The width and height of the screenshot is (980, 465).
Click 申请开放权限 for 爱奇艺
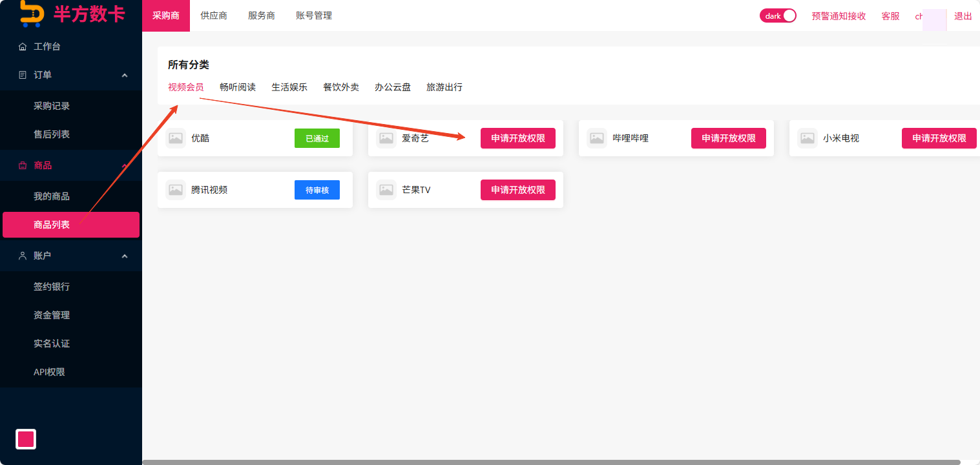click(x=518, y=138)
